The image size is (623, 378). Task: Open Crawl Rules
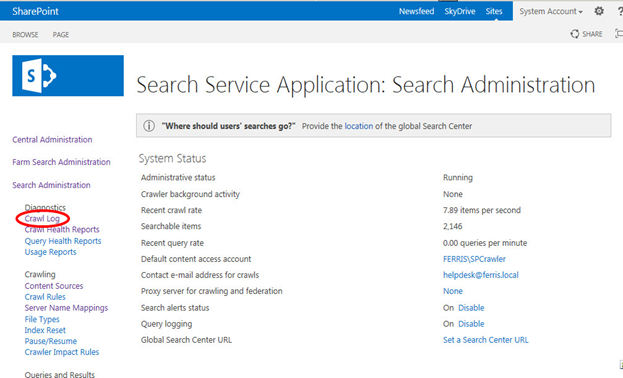click(45, 297)
